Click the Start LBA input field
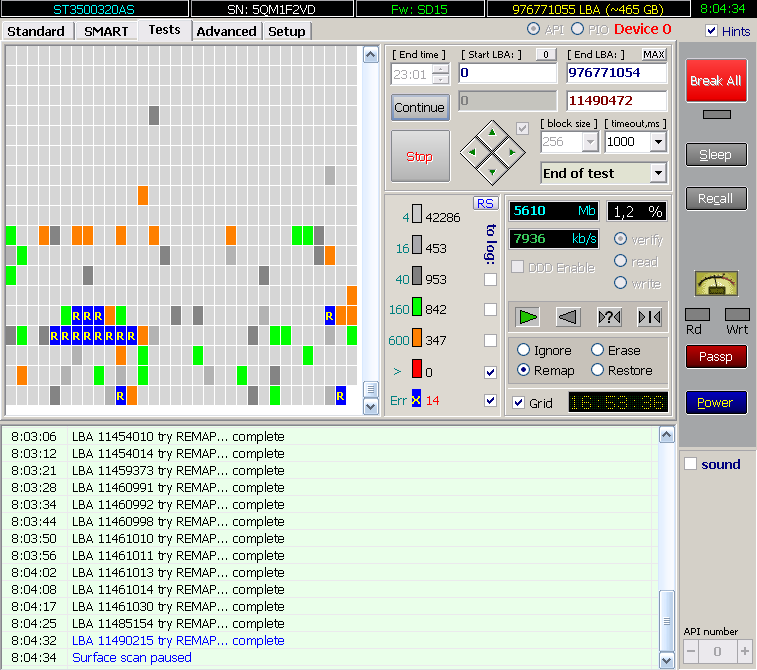This screenshot has width=757, height=670. [x=508, y=73]
